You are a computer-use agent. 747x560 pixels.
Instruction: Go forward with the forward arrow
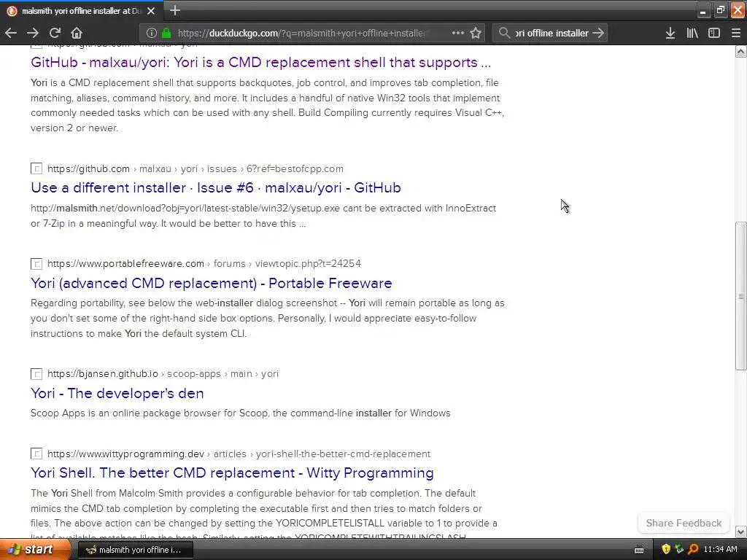(32, 33)
